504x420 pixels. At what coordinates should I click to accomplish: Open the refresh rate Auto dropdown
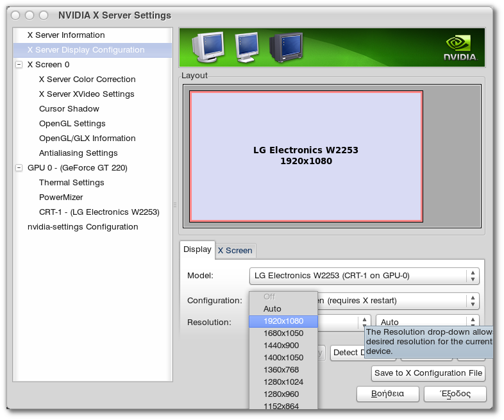[x=428, y=321]
